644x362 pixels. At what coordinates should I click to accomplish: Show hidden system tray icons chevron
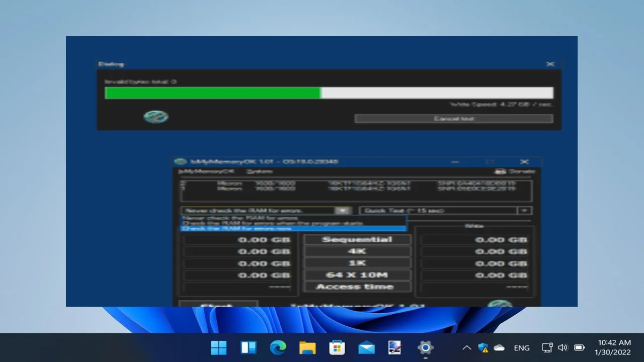click(467, 347)
